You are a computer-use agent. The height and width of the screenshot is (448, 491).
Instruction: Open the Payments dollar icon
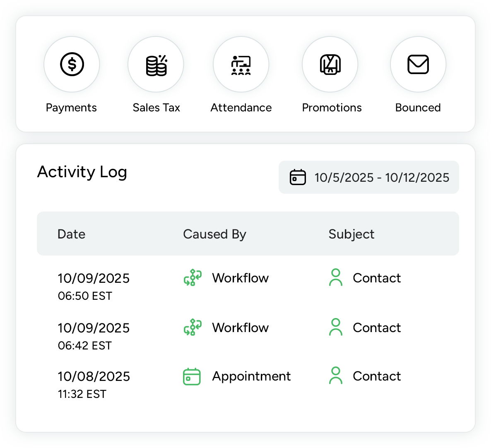(x=72, y=64)
